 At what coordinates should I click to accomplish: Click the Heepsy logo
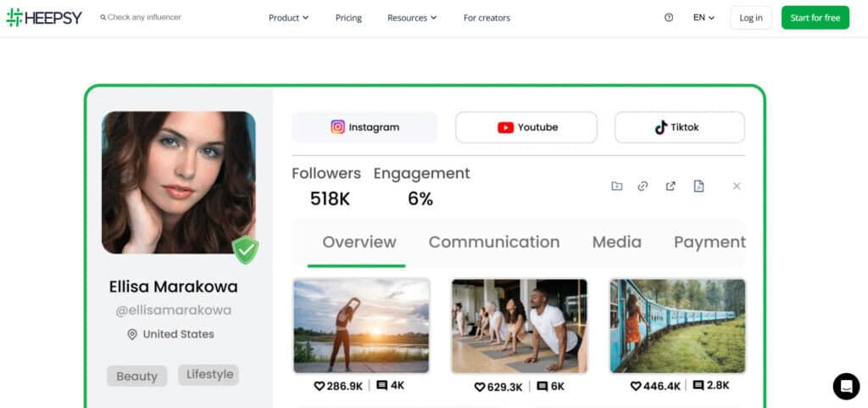pyautogui.click(x=44, y=17)
